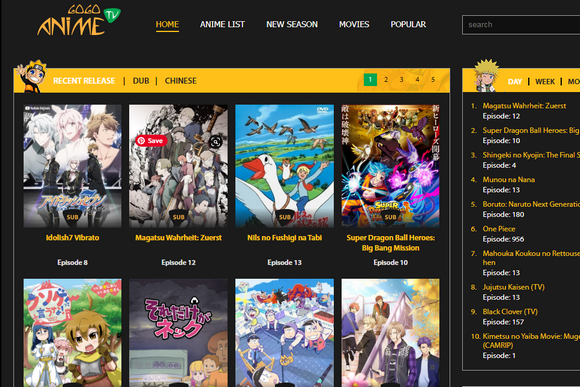Go to page 2 of recent releases
Image resolution: width=580 pixels, height=387 pixels.
pos(386,80)
